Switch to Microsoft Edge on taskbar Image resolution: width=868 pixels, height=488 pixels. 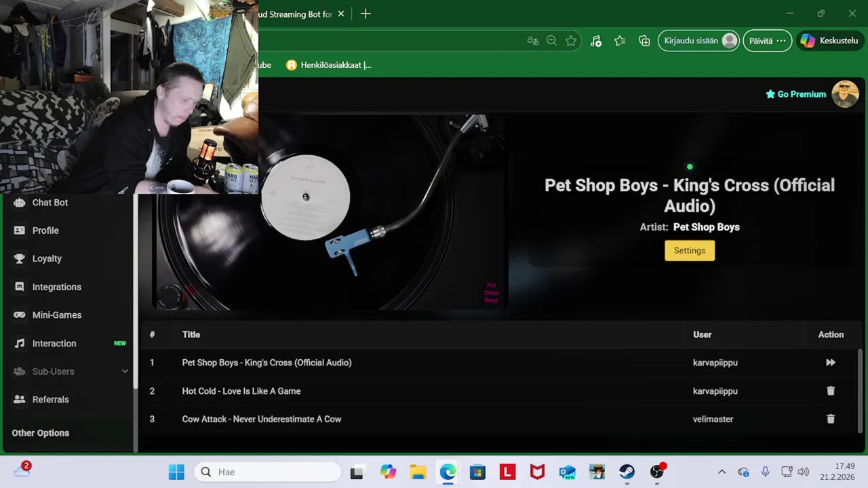[448, 472]
